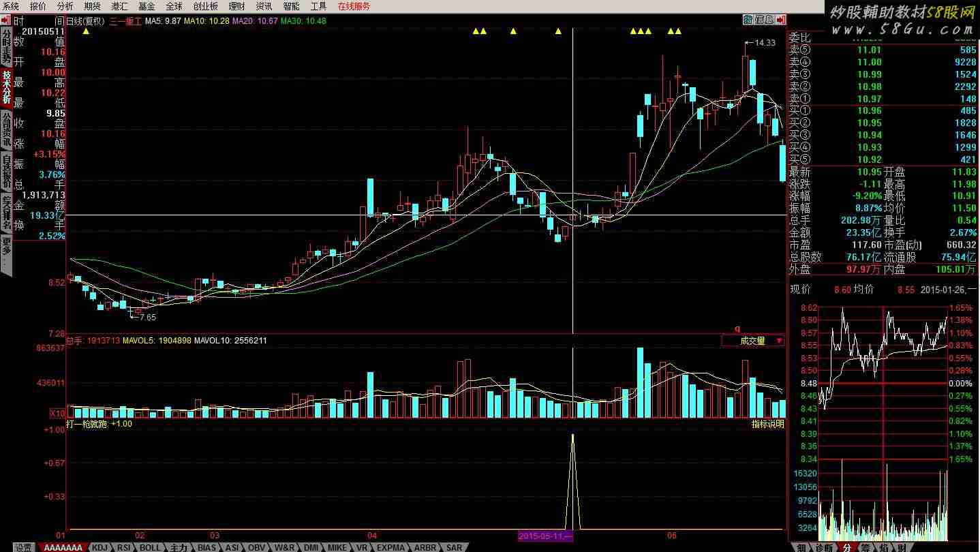Click the 卖⑤ price 11.01

tap(870, 50)
